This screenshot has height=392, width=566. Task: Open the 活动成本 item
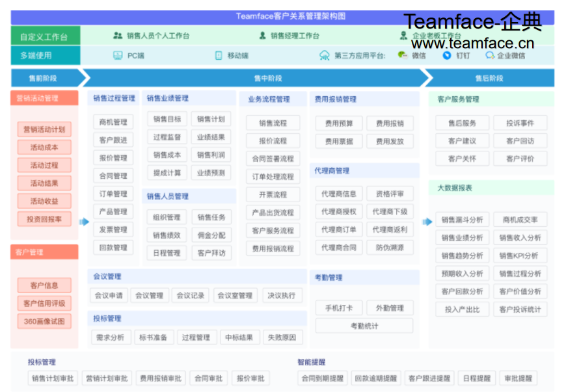(44, 147)
